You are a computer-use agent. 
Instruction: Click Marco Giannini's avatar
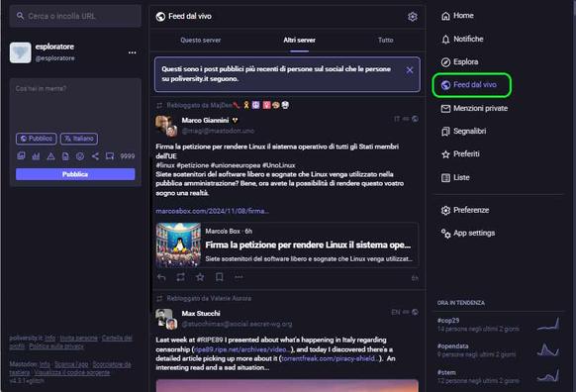coord(166,126)
